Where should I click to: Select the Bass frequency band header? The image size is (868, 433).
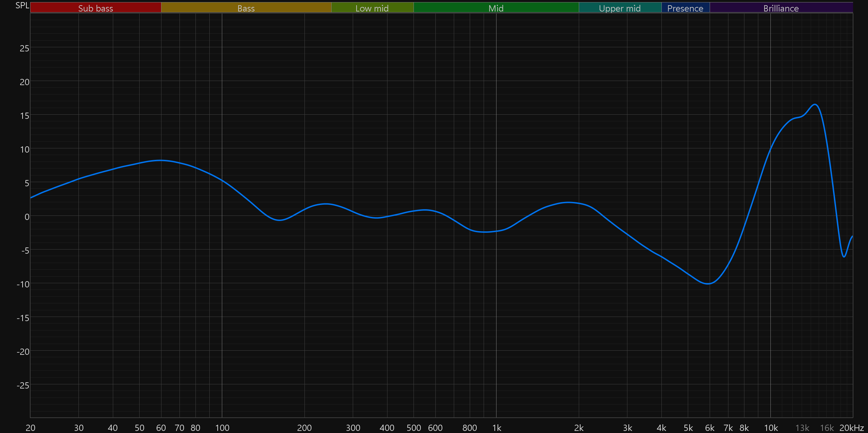246,8
